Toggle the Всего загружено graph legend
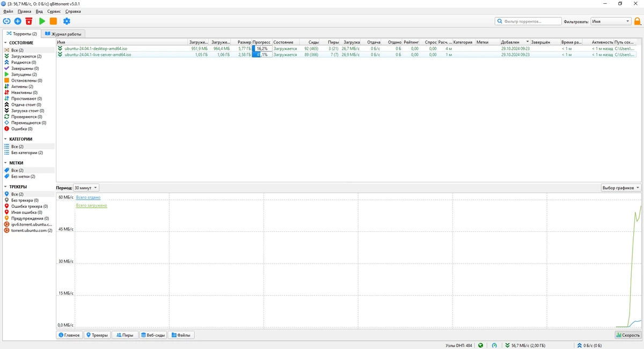 [x=91, y=206]
